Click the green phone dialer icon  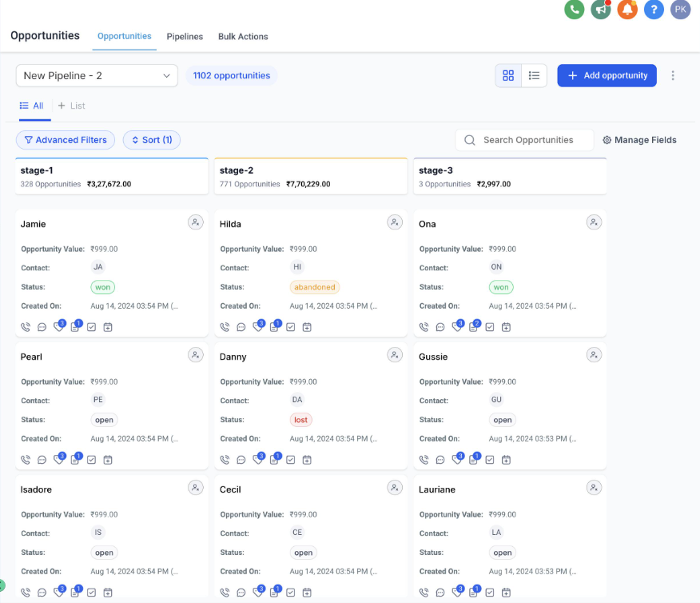[574, 9]
